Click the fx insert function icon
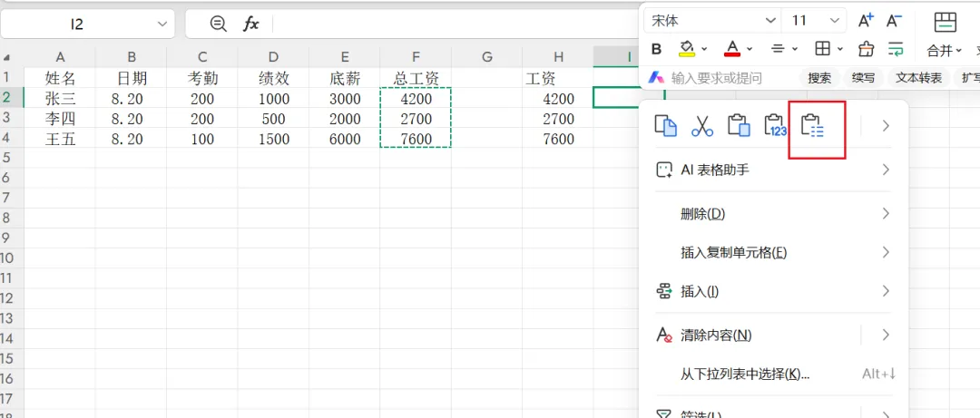The height and width of the screenshot is (418, 980). coord(250,24)
